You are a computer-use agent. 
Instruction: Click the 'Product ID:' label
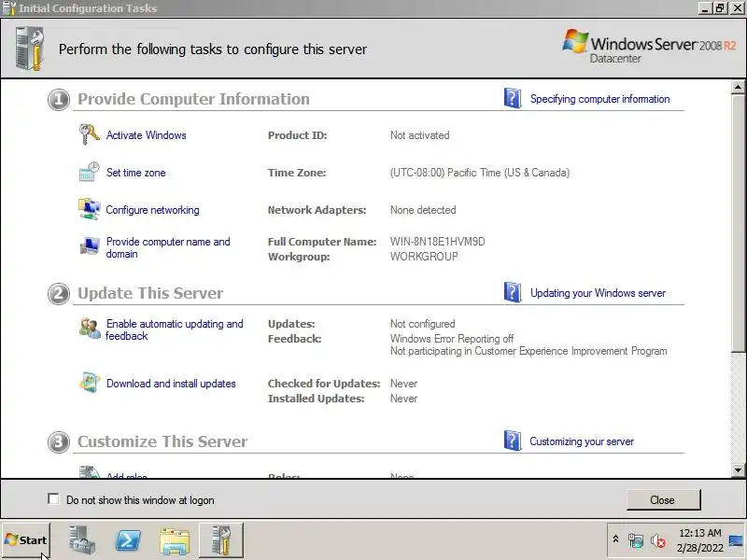click(x=297, y=135)
